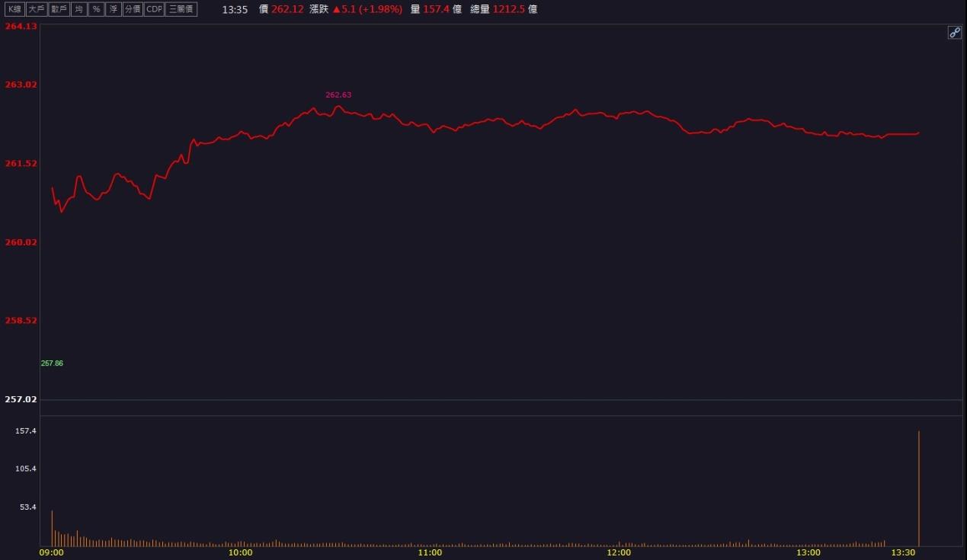Click the green 257.86 low price label
Image resolution: width=967 pixels, height=560 pixels.
[52, 363]
